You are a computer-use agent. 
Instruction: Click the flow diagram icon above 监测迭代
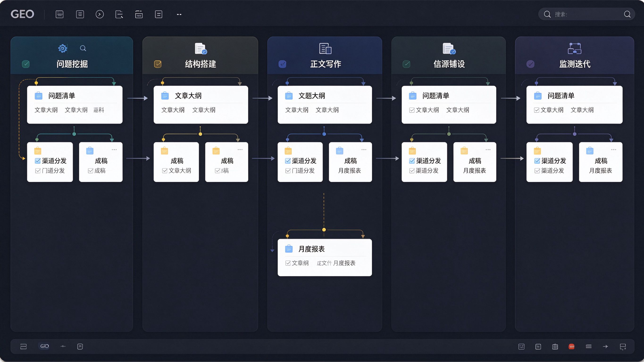pos(574,49)
